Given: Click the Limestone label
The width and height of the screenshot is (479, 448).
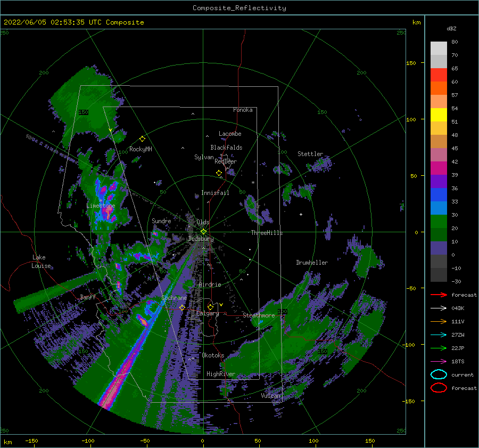Looking at the screenshot, I should [x=101, y=206].
